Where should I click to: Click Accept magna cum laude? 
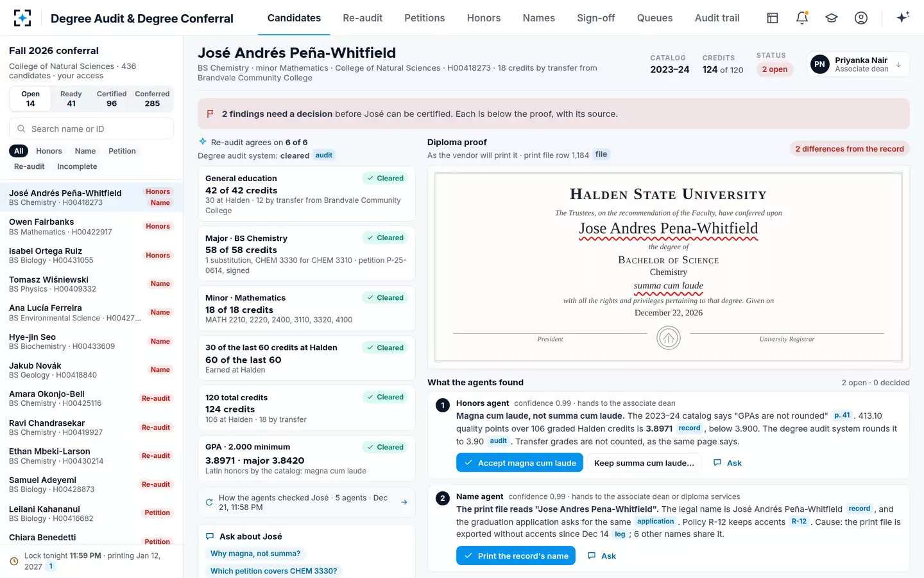tap(520, 463)
